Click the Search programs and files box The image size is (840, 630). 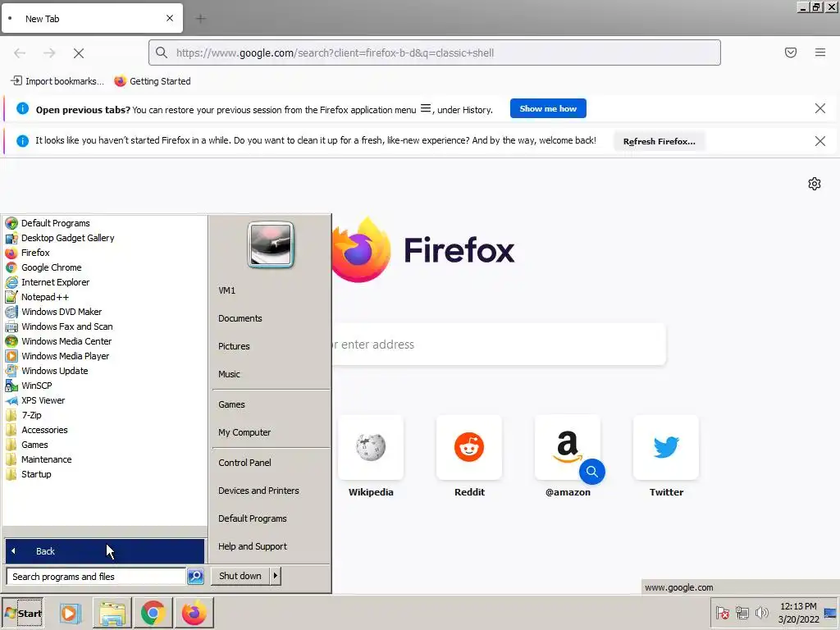(x=96, y=577)
